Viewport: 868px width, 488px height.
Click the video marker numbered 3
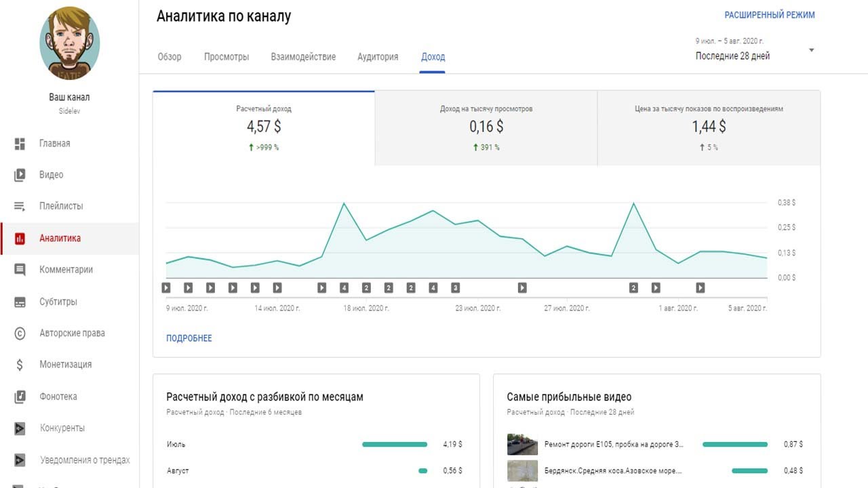pyautogui.click(x=455, y=288)
